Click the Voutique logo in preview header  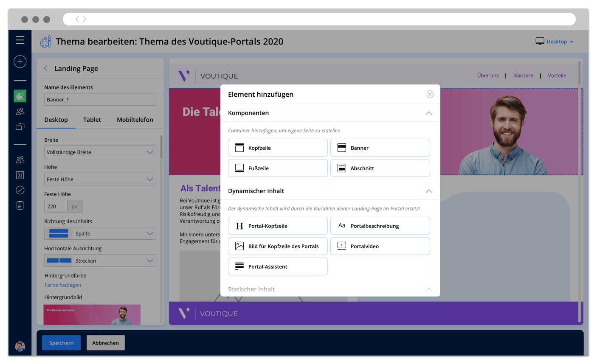(x=208, y=76)
